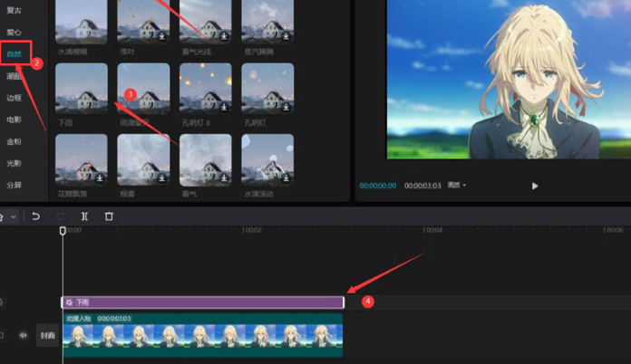This screenshot has height=364, width=631.
Task: Open the 画质 quality dropdown
Action: click(457, 186)
